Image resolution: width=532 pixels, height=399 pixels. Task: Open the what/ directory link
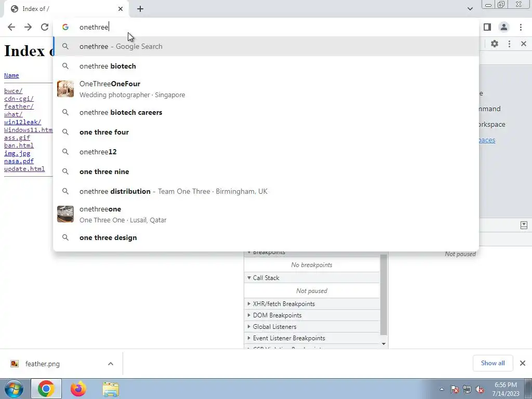click(13, 114)
